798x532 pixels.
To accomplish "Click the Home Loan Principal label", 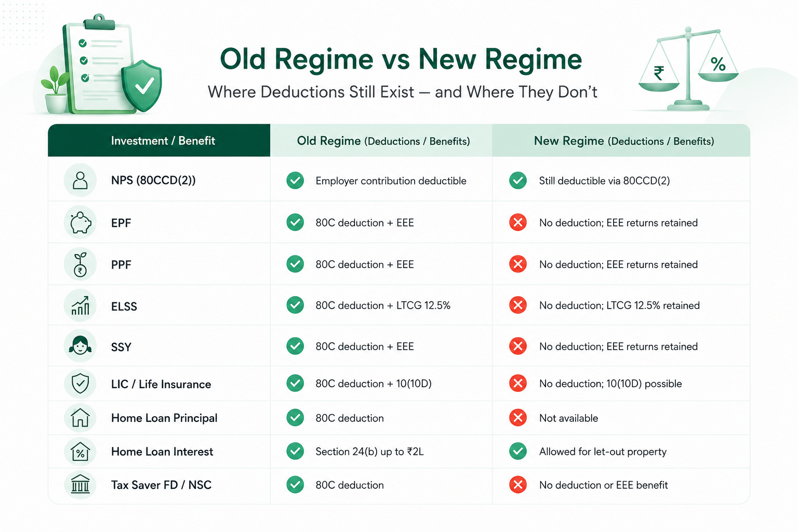I will 164,418.
